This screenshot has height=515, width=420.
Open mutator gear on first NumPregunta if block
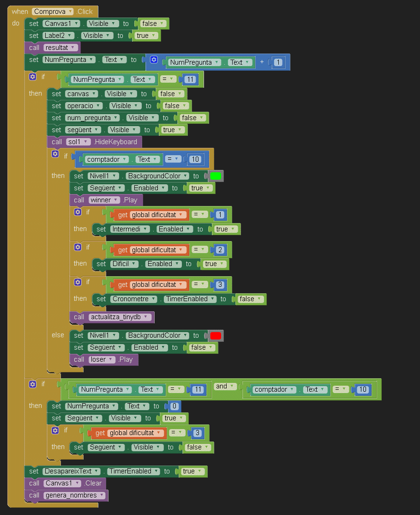pos(32,77)
